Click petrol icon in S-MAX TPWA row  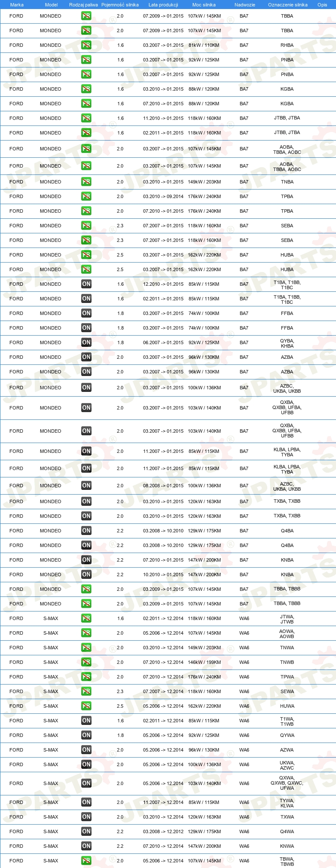point(86,677)
